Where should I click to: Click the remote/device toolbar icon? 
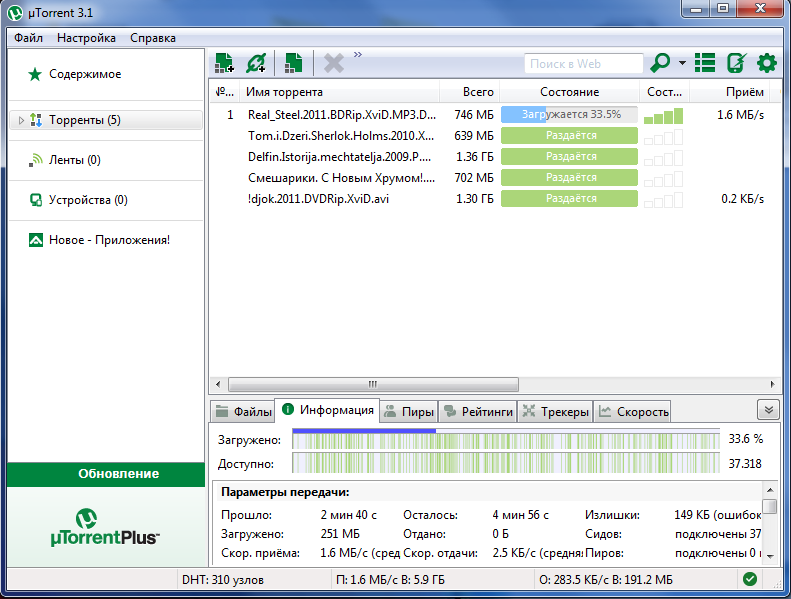pos(736,63)
